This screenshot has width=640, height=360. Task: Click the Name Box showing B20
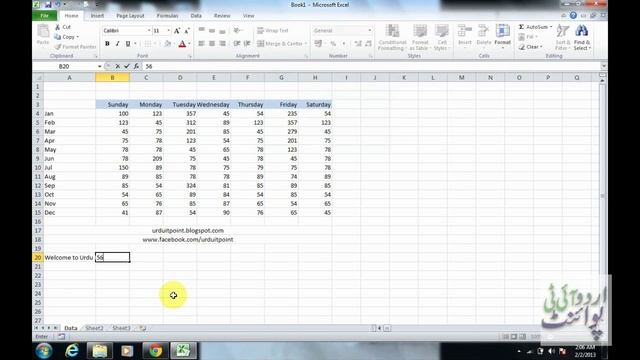(x=64, y=66)
